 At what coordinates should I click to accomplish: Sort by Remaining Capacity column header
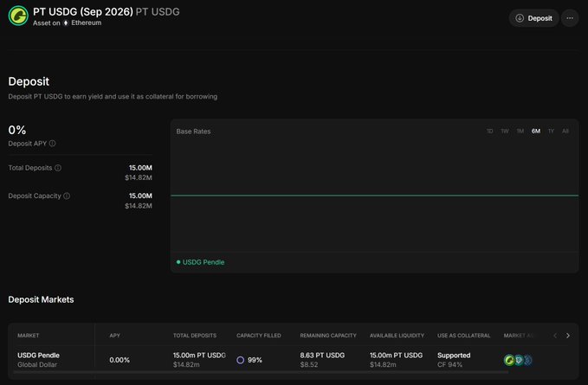(328, 336)
